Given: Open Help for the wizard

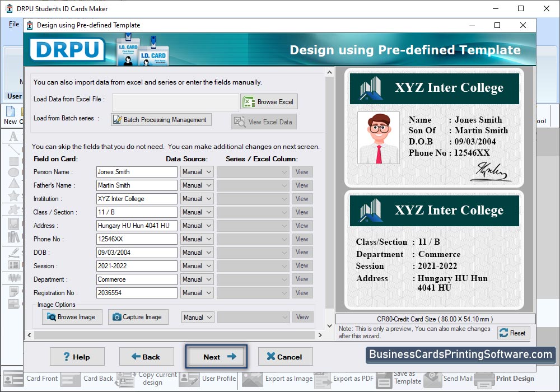Looking at the screenshot, I should tap(77, 357).
